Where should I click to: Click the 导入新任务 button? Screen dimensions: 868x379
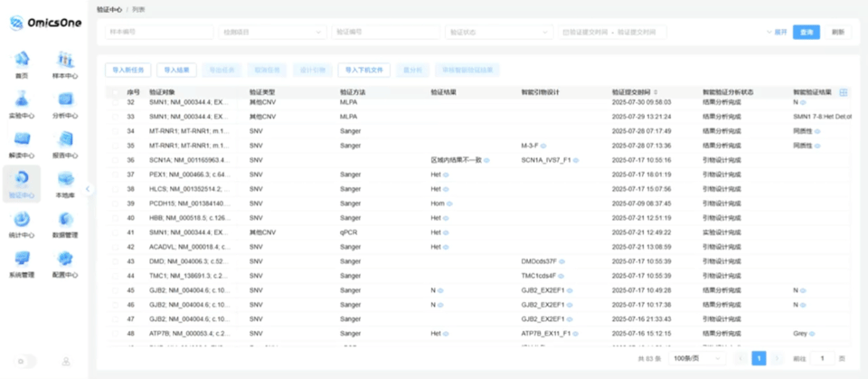[129, 69]
